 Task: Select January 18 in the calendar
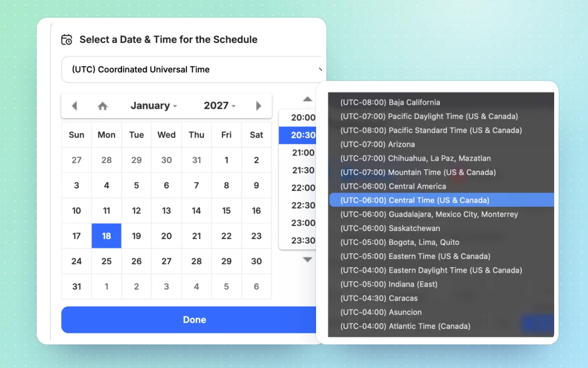106,236
